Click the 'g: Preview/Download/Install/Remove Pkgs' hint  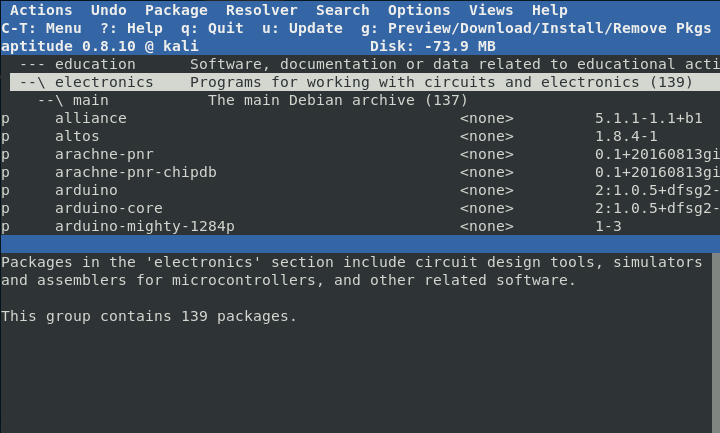tap(540, 28)
